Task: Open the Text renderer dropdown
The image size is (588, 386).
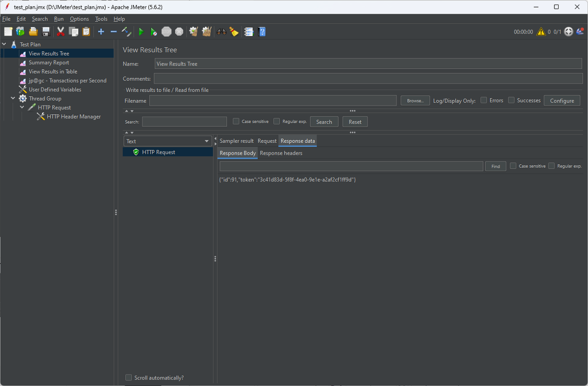Action: pyautogui.click(x=168, y=141)
